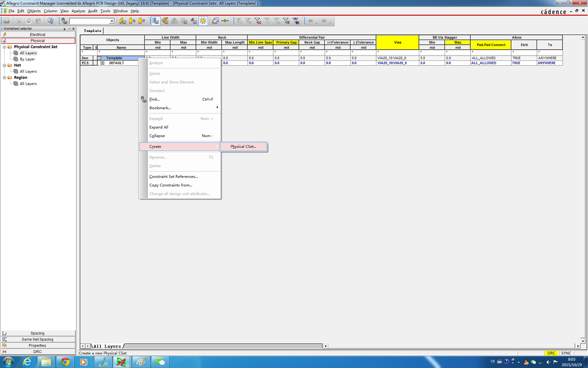This screenshot has width=588, height=368.
Task: Open the File menu
Action: [11, 11]
